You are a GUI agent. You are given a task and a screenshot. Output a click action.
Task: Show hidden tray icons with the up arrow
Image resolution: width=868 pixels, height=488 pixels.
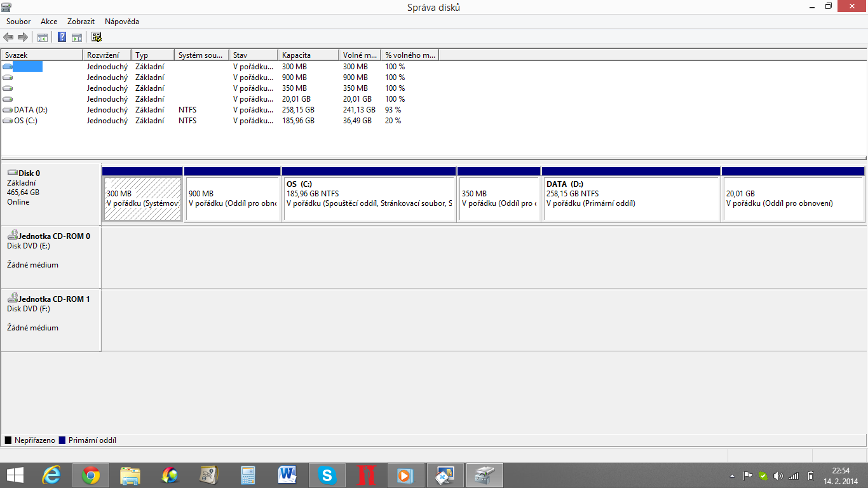(x=732, y=475)
